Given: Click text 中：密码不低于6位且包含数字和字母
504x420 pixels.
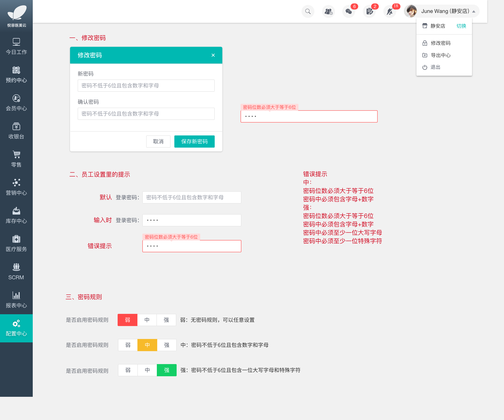Looking at the screenshot, I should point(225,345).
